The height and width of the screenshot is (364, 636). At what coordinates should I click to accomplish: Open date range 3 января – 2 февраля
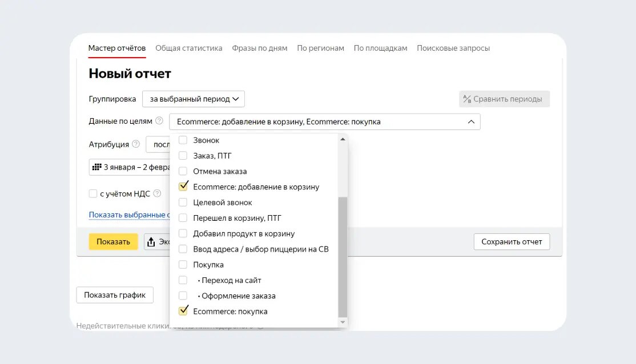coord(130,167)
